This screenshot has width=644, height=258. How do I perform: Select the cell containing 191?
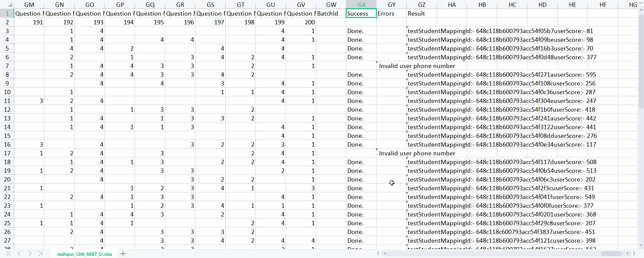[x=29, y=22]
